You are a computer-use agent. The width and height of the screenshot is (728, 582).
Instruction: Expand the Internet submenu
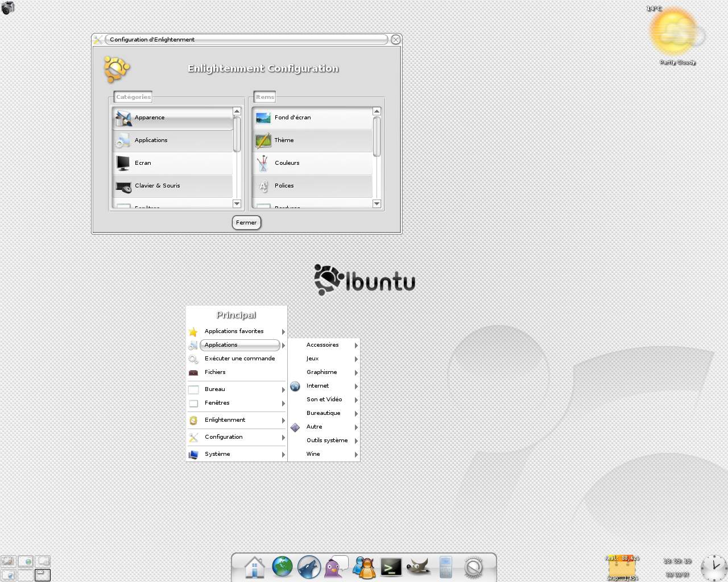324,386
